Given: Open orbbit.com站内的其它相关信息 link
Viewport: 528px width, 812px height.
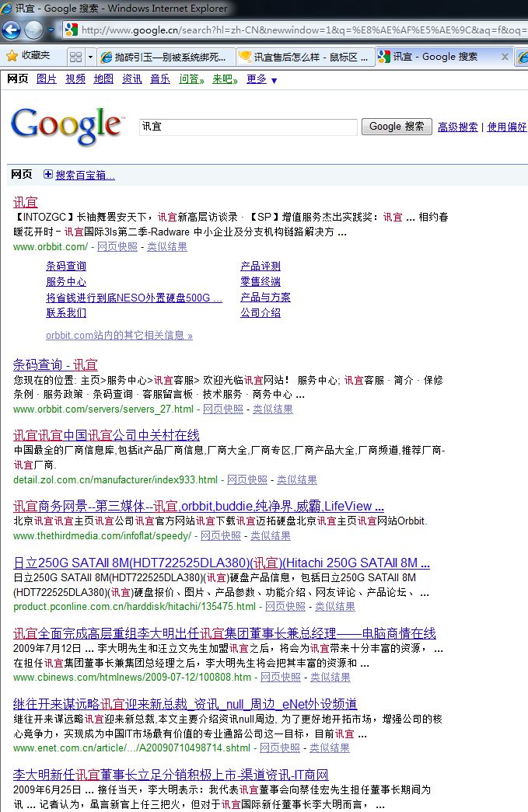Looking at the screenshot, I should coord(119,336).
